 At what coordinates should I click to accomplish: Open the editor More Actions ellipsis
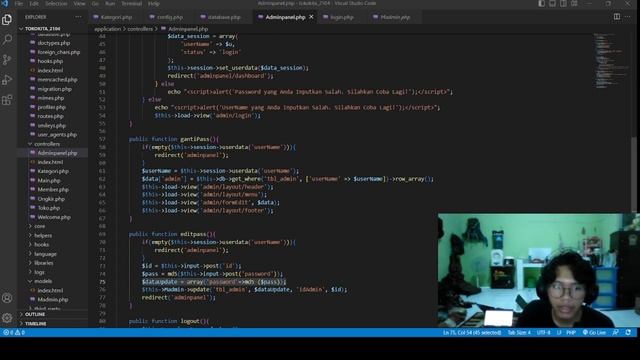click(628, 17)
